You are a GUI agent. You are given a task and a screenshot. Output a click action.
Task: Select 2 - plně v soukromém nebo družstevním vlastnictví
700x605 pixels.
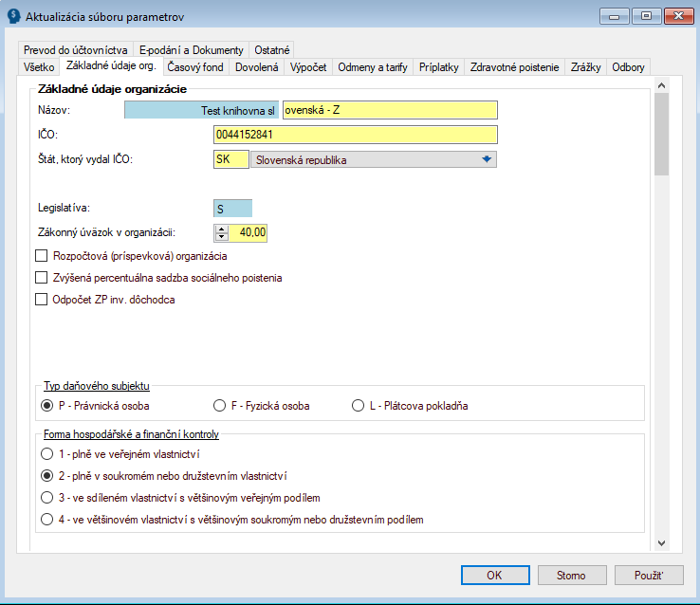(x=46, y=476)
